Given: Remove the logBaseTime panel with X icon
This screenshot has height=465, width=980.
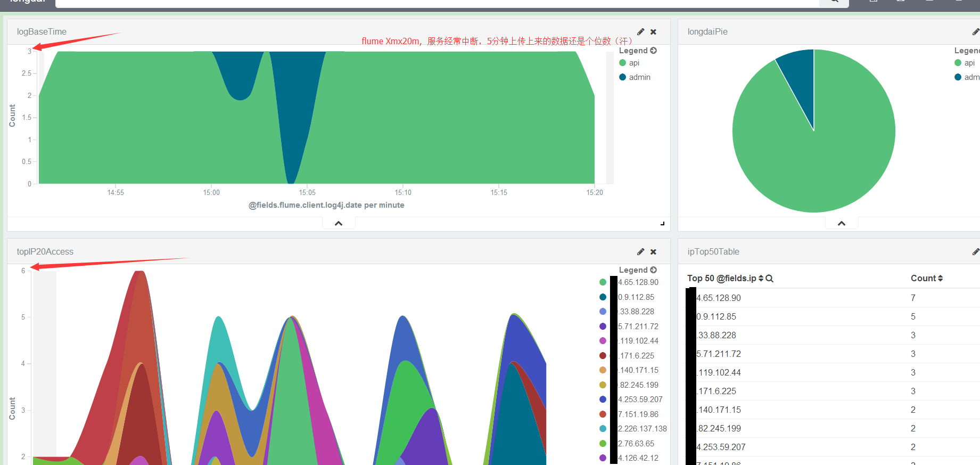Looking at the screenshot, I should pos(654,32).
